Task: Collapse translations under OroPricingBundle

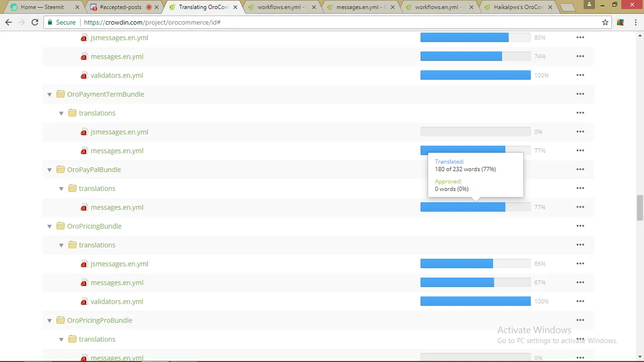Action: (x=61, y=245)
